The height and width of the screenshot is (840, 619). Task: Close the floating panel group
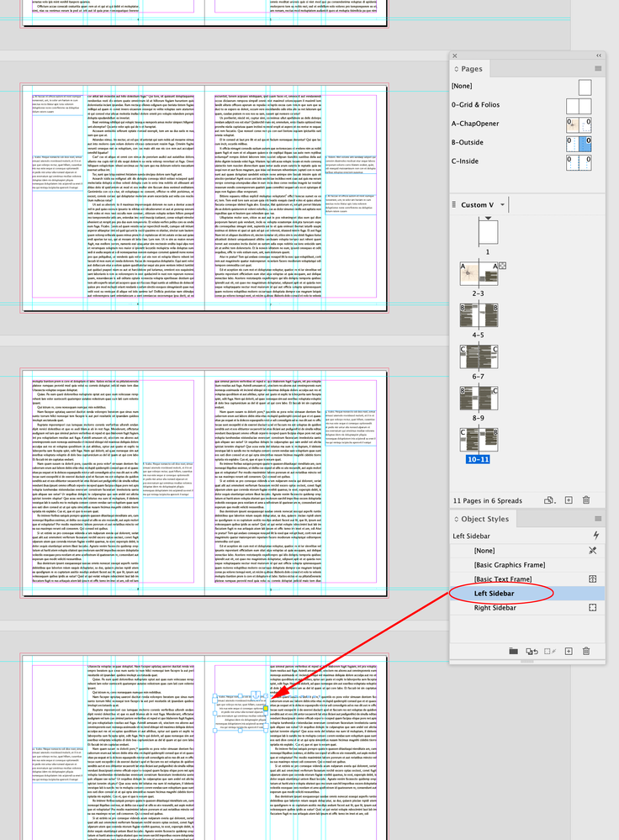(x=454, y=55)
